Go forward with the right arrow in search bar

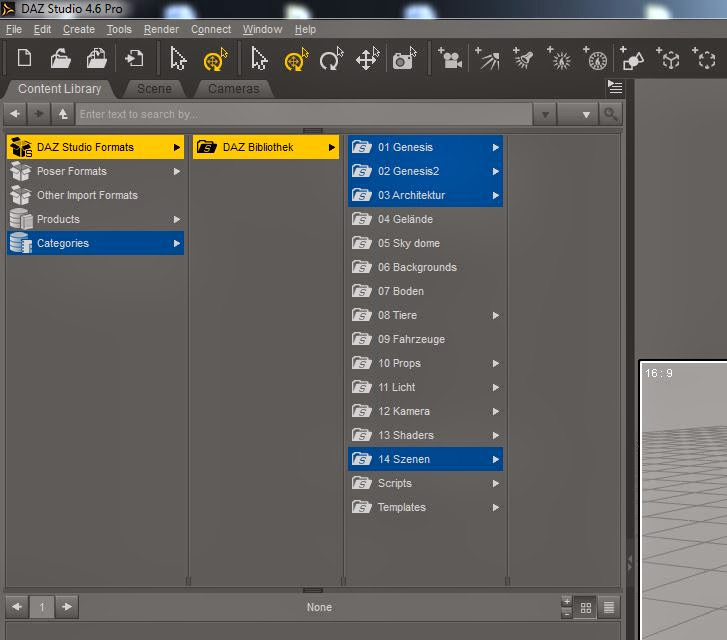tap(38, 114)
